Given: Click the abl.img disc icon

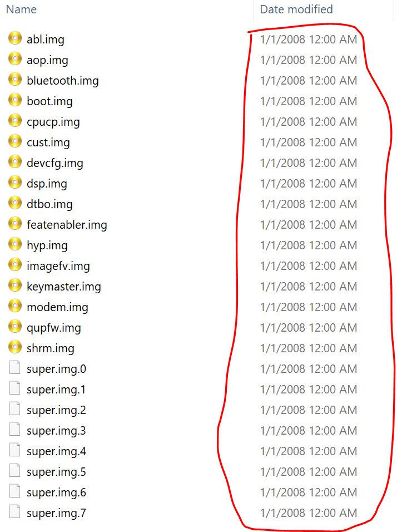Looking at the screenshot, I should pyautogui.click(x=15, y=38).
